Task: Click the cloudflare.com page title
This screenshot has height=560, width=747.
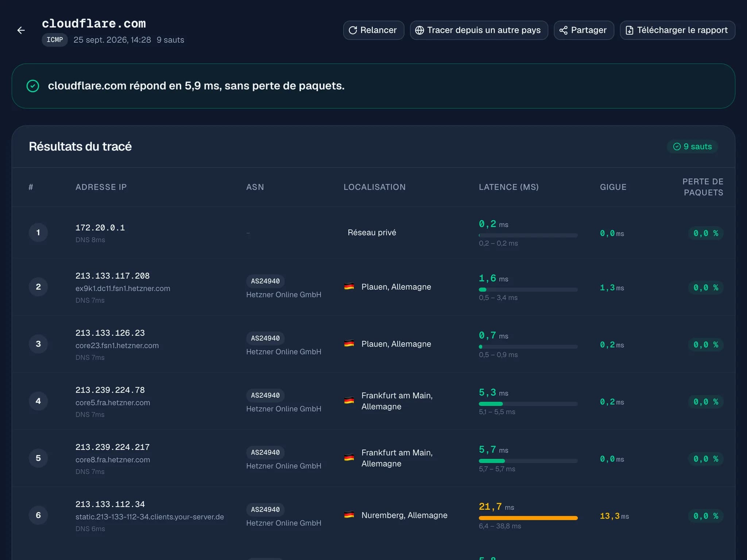Action: pos(94,24)
